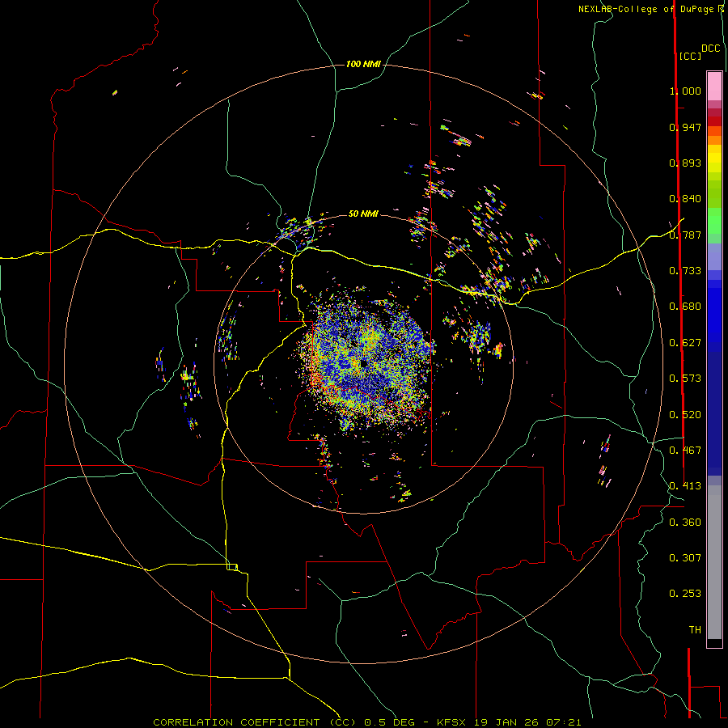The width and height of the screenshot is (728, 728).
Task: Click the 0.253 scale value
Action: click(x=685, y=594)
